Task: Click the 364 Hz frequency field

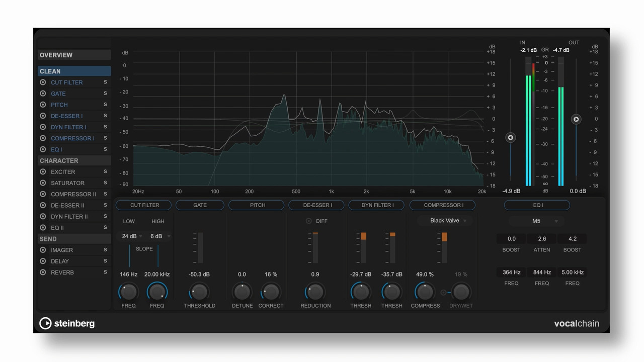Action: coord(512,272)
